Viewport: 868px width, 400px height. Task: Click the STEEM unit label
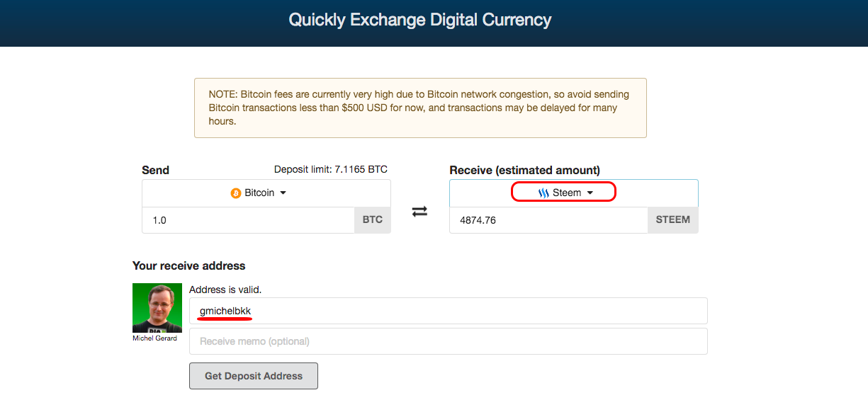[x=673, y=220]
